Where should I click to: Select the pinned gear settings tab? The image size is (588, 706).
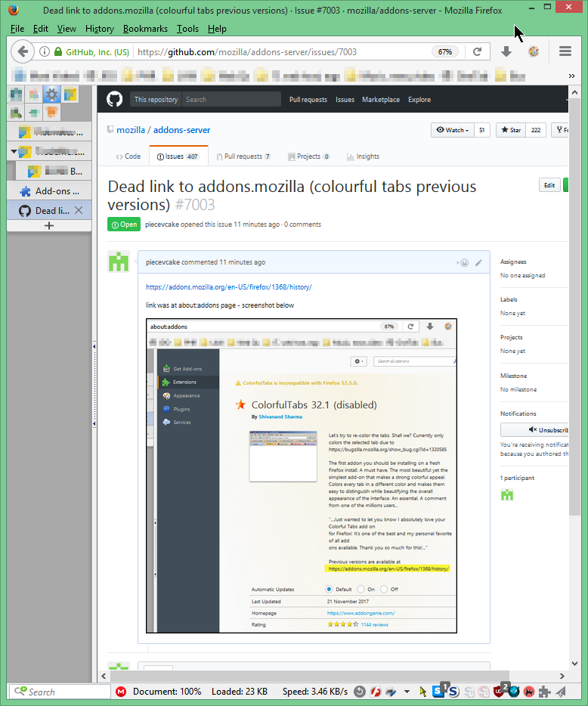point(52,94)
